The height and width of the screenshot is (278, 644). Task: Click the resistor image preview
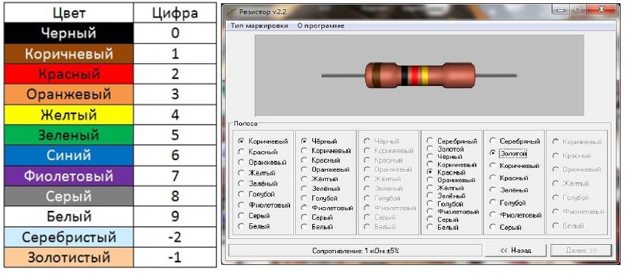419,76
